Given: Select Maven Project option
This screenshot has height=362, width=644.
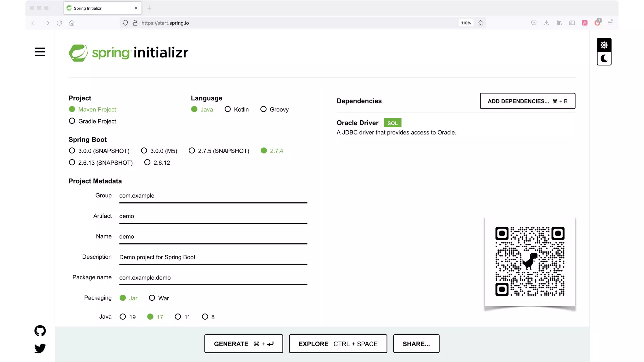Looking at the screenshot, I should (92, 109).
